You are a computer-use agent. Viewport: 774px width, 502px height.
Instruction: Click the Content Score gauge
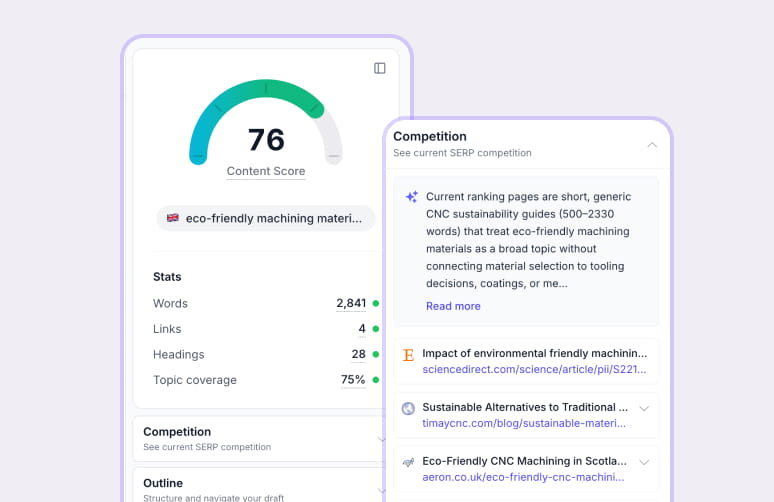[x=266, y=122]
